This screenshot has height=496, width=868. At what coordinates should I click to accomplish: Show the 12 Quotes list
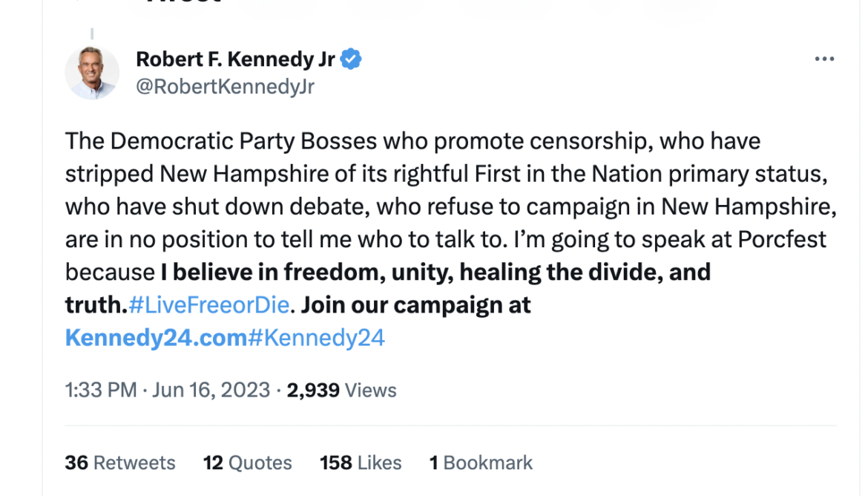[248, 463]
